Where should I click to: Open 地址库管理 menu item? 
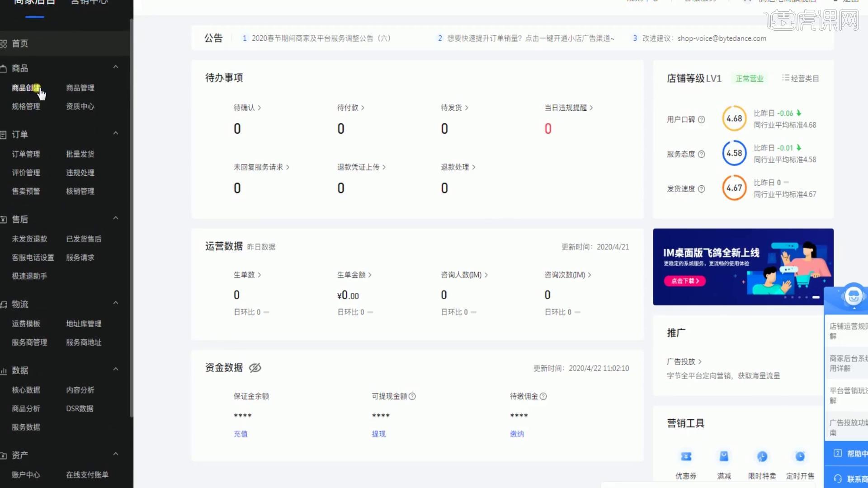(x=84, y=324)
